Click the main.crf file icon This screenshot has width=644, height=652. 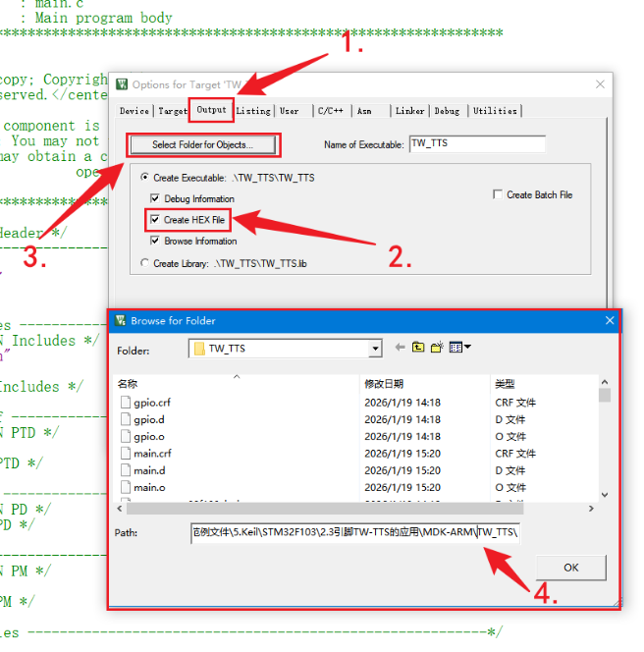(x=126, y=454)
